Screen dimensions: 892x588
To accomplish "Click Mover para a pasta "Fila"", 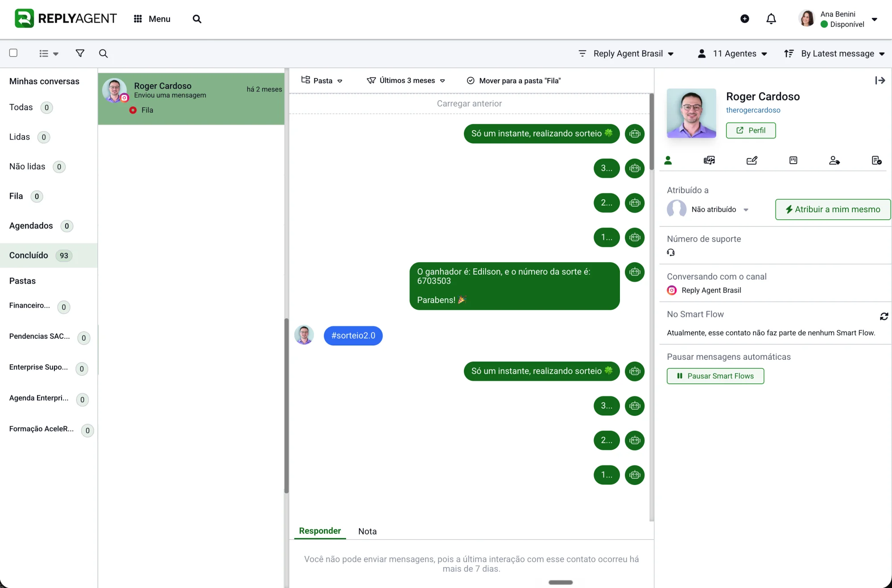I will tap(514, 81).
